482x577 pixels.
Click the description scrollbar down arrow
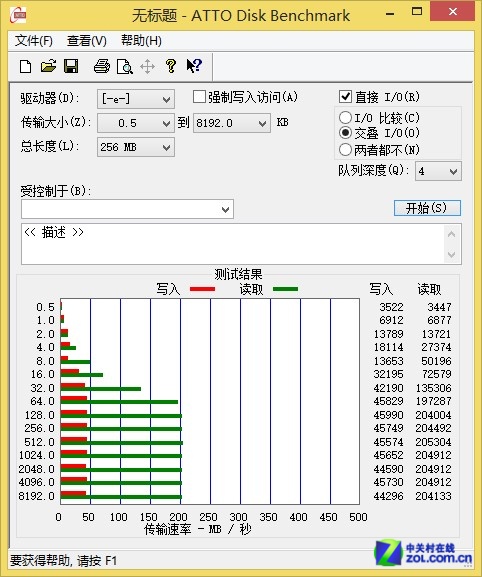tap(452, 254)
